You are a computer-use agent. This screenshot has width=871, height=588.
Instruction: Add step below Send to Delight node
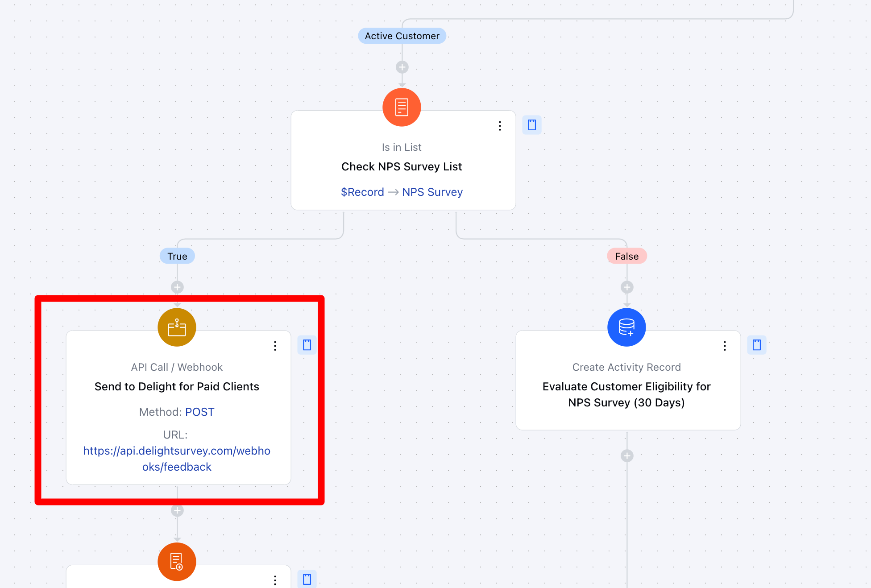177,510
